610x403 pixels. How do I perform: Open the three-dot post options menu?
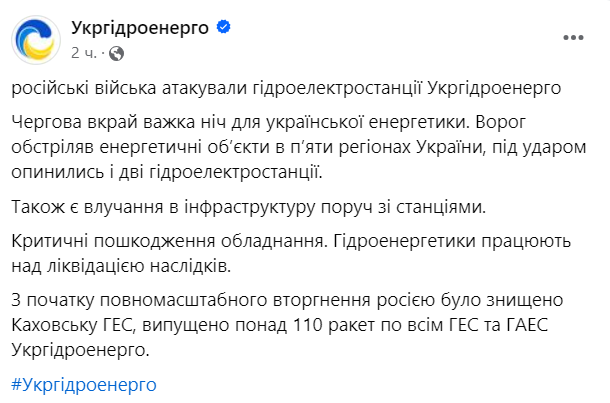(571, 38)
